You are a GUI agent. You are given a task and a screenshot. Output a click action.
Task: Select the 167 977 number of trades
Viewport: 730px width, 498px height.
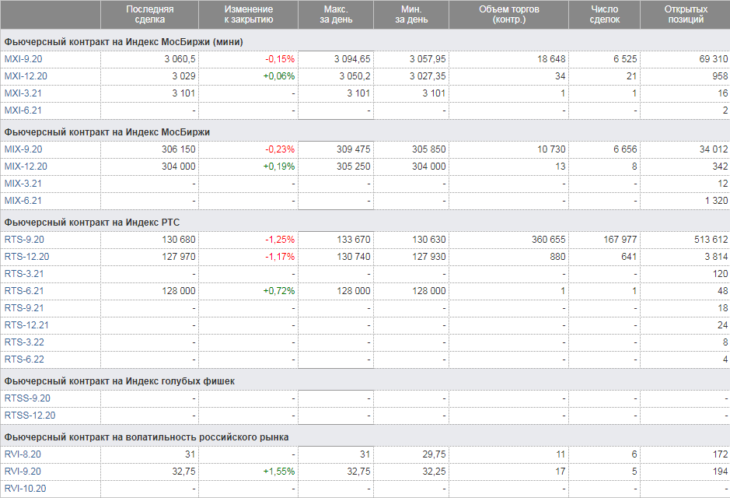click(620, 240)
